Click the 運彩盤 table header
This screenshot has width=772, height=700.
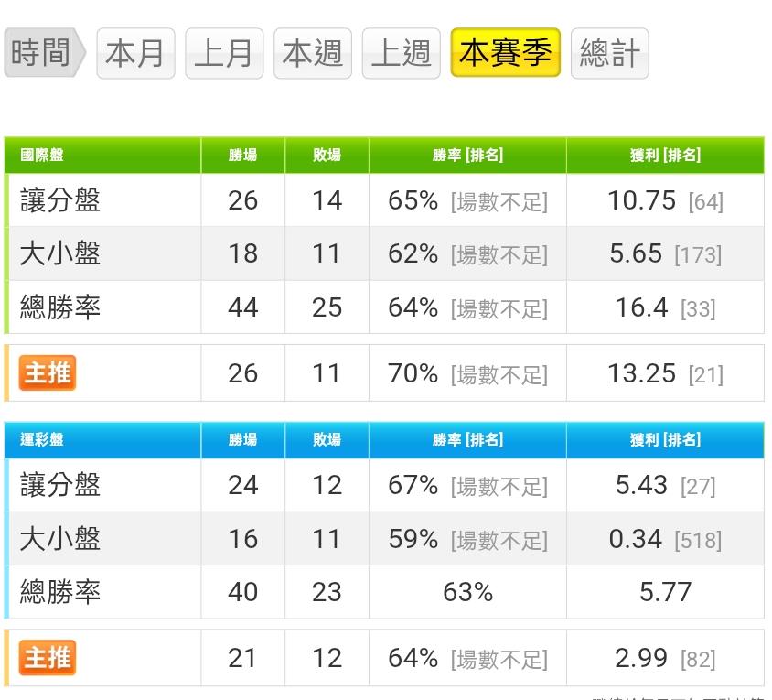point(42,440)
